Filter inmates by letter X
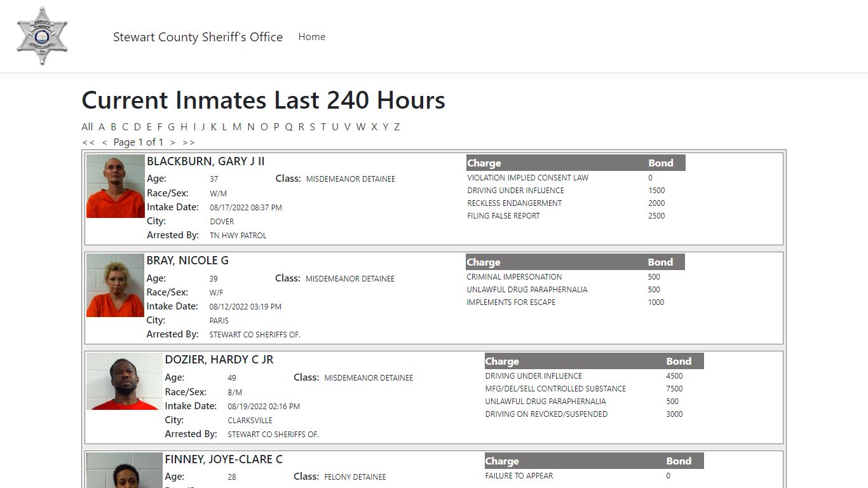 point(374,126)
